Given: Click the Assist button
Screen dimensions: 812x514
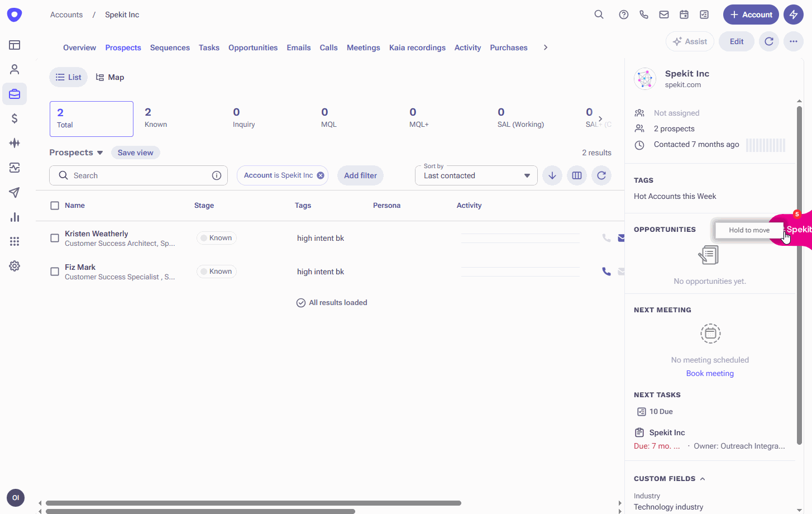Looking at the screenshot, I should tap(690, 41).
